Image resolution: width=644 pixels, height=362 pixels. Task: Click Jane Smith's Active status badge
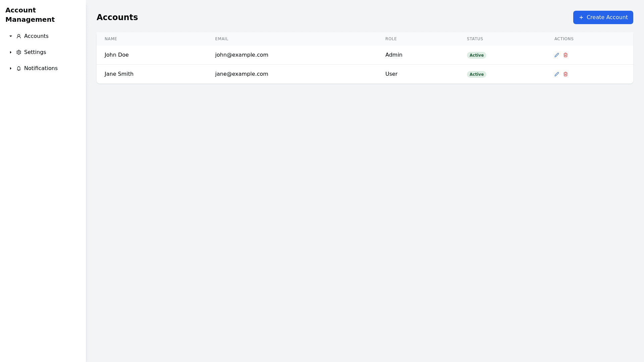476,74
